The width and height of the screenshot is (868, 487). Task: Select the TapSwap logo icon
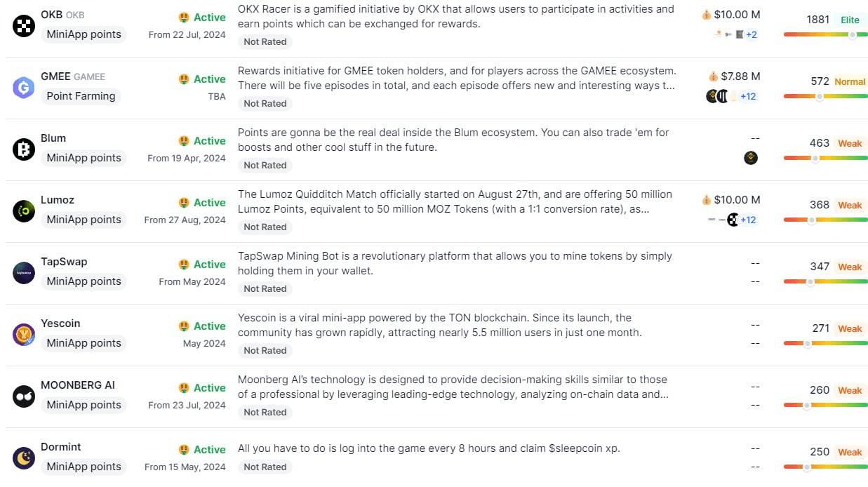pos(24,273)
